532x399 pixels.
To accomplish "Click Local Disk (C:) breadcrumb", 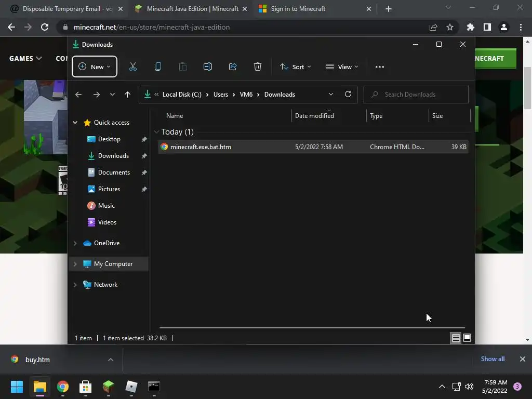I will point(182,95).
